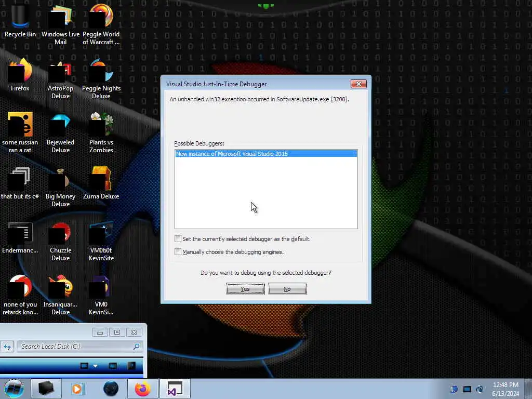532x399 pixels.
Task: Click the unhandled win32 exception message text
Action: pyautogui.click(x=259, y=99)
